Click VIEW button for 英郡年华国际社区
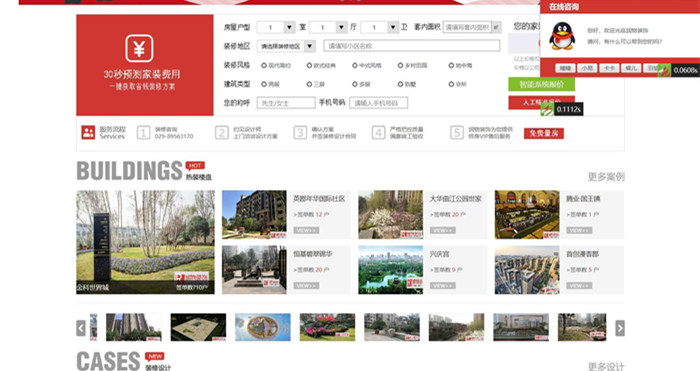Viewport: 700px width, 371px height. (x=306, y=230)
